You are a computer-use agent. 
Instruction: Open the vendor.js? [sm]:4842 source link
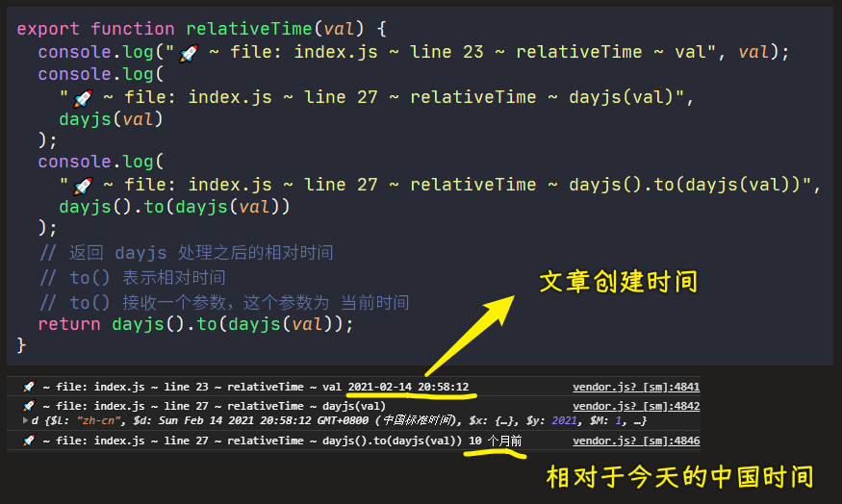[x=636, y=406]
